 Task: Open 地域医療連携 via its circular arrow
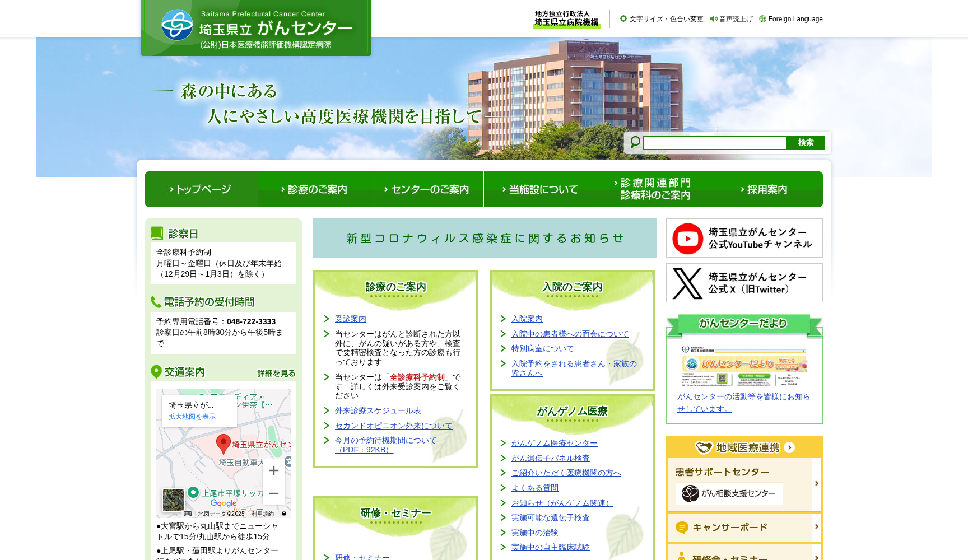point(790,447)
